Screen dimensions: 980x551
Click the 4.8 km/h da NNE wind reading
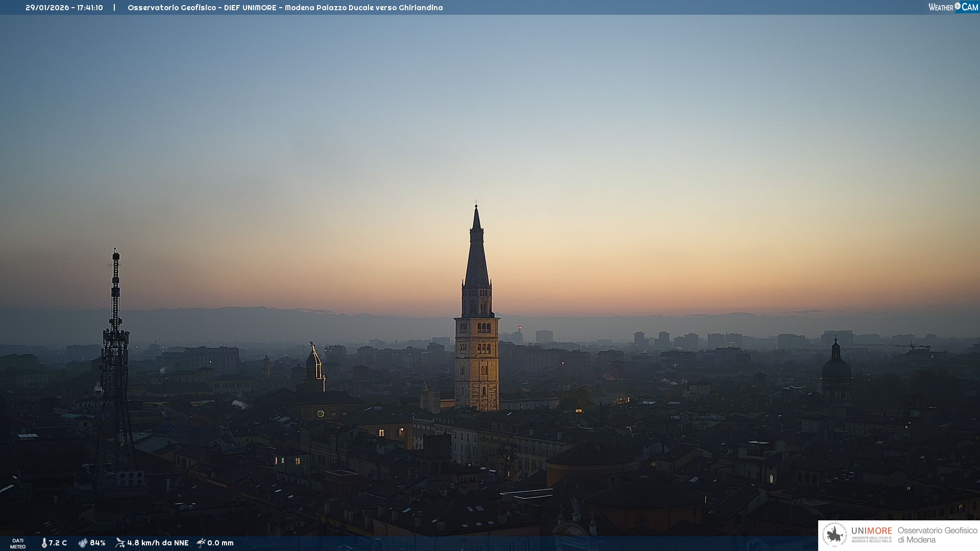[158, 543]
